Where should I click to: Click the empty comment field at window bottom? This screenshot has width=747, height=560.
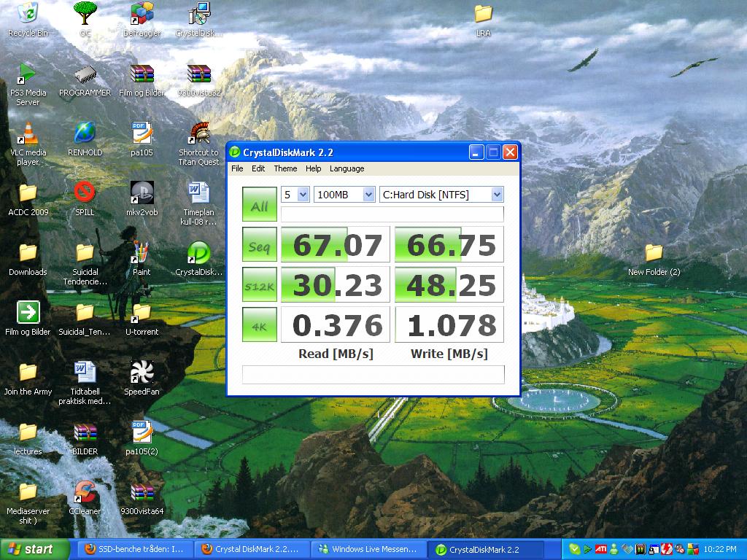pyautogui.click(x=373, y=375)
